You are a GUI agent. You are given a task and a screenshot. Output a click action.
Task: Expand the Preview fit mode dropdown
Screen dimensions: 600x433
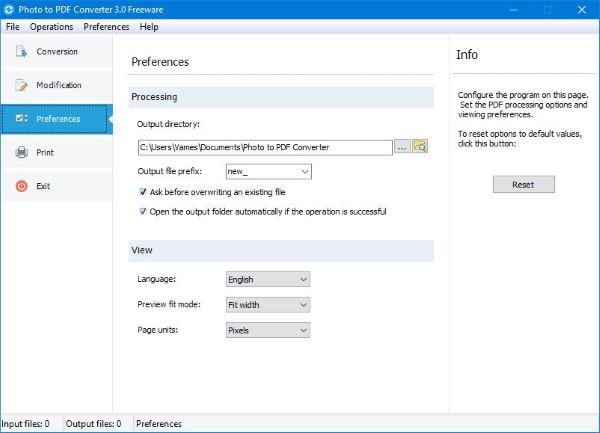coord(268,305)
